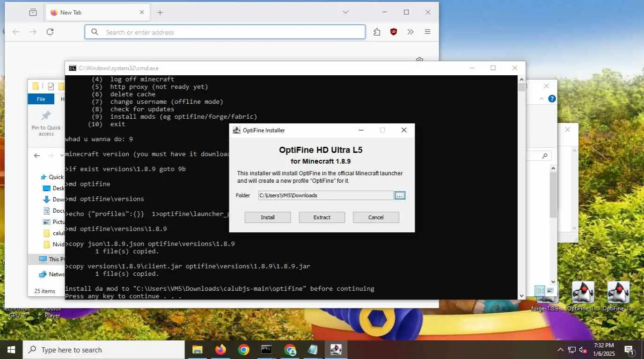Click cmd window scrollbar up arrow
Image resolution: width=644 pixels, height=359 pixels.
tap(521, 79)
